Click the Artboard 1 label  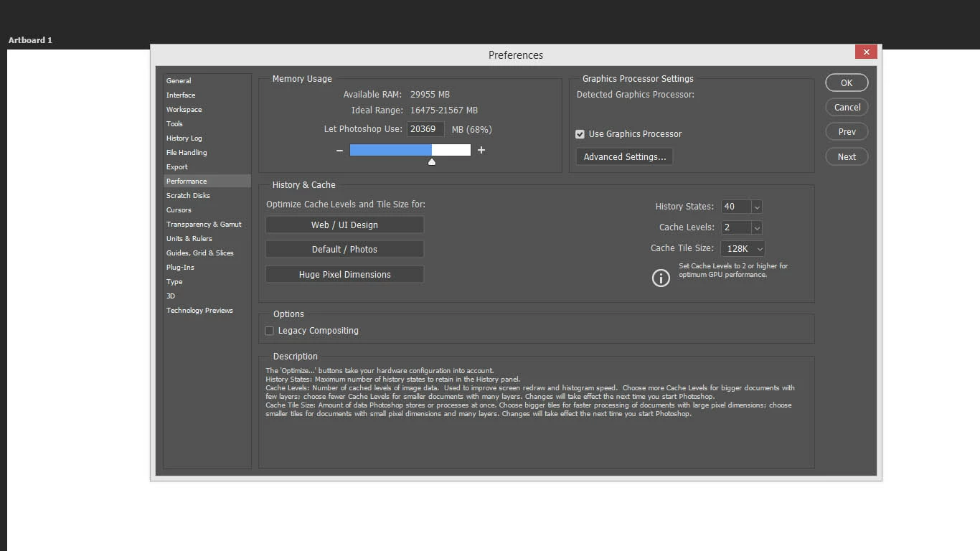point(30,40)
